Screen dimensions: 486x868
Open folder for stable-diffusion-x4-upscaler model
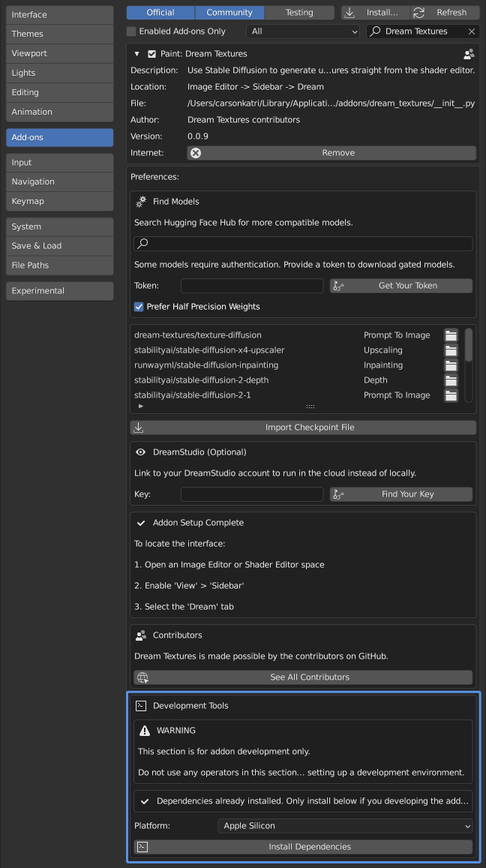coord(451,350)
